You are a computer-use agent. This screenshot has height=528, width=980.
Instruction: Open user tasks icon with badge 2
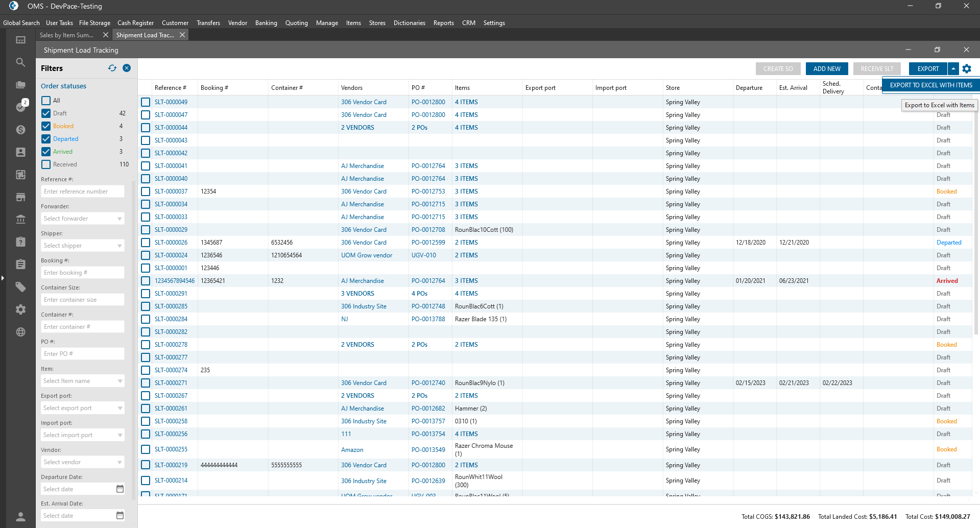pyautogui.click(x=21, y=106)
